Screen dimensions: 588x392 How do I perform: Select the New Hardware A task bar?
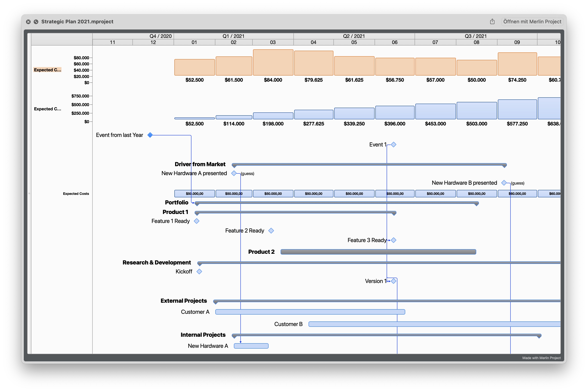(x=251, y=346)
